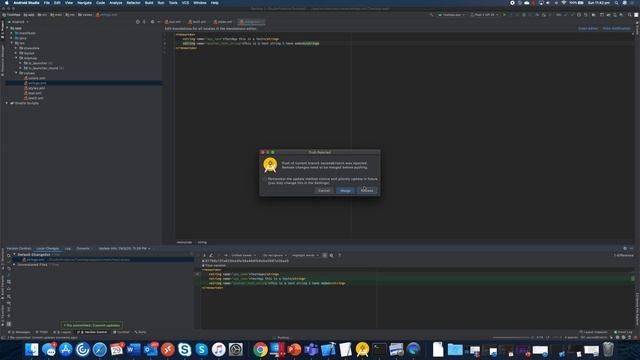The width and height of the screenshot is (640, 360).
Task: Click the macOS Spotlight search icon
Action: (x=616, y=3)
